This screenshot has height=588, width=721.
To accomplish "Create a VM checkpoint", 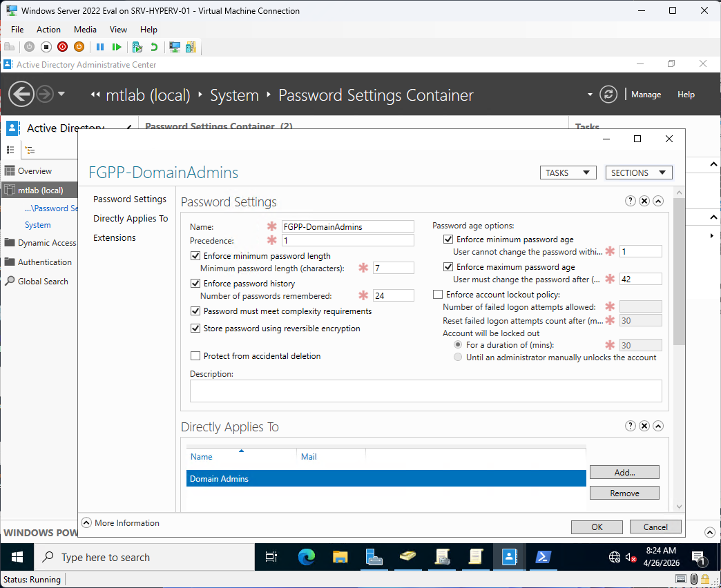I will tap(137, 47).
